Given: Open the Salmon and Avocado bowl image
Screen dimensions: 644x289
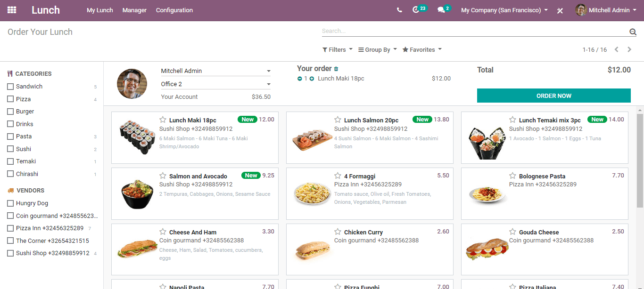Looking at the screenshot, I should (x=137, y=194).
